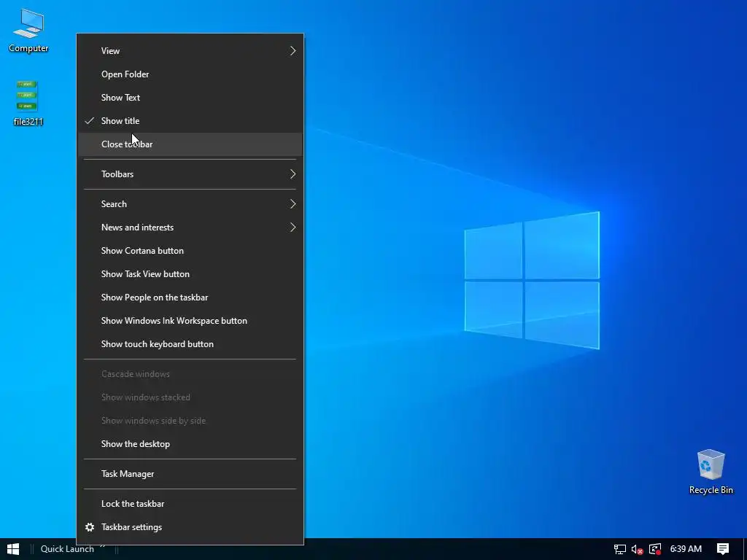Toggle Show Windows Ink Workspace button
The image size is (747, 560).
[x=190, y=321]
